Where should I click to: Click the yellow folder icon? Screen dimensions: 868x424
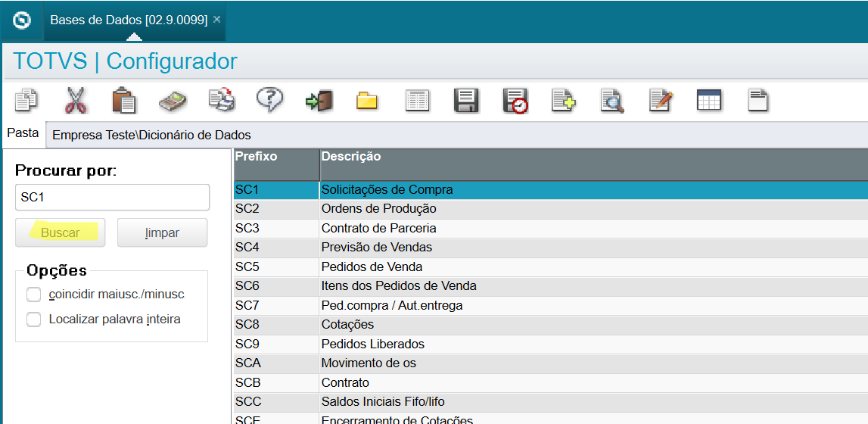point(367,102)
